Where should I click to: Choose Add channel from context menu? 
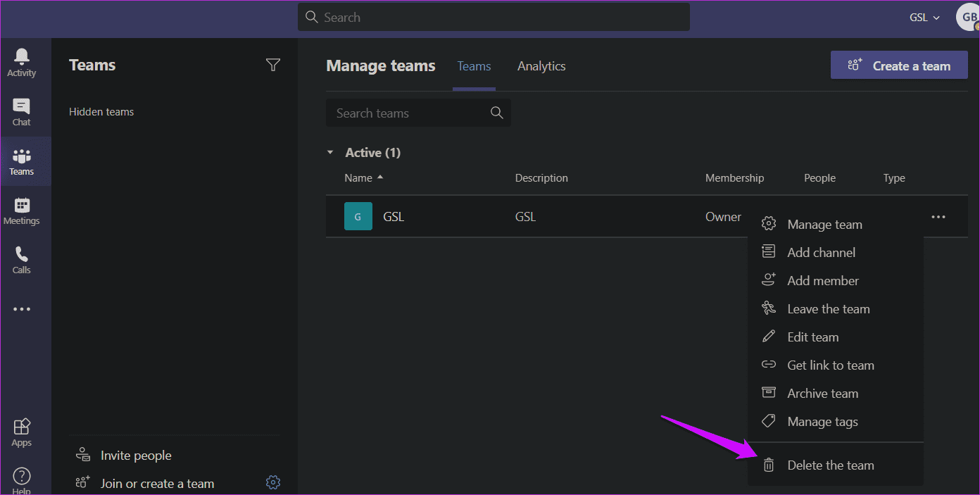(836, 253)
